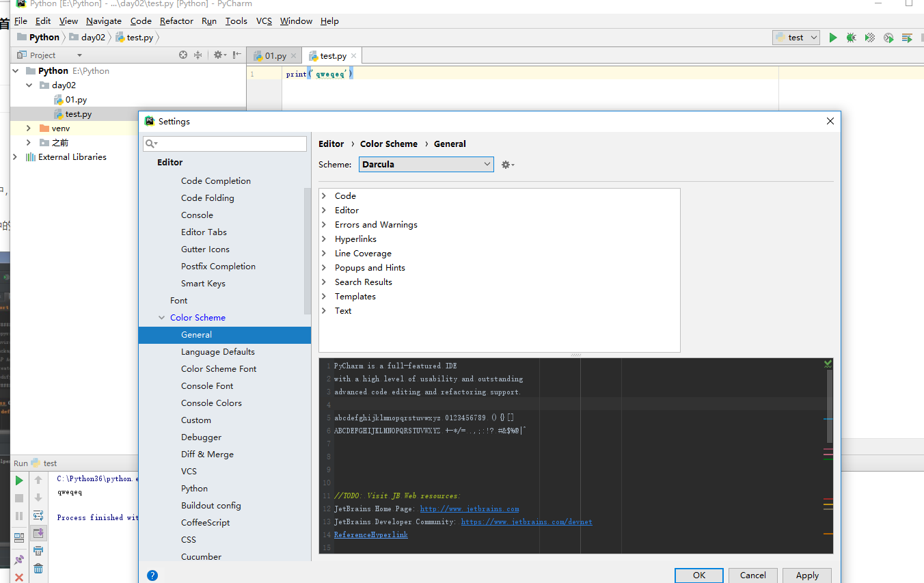Click up stack trace arrow

tap(38, 480)
